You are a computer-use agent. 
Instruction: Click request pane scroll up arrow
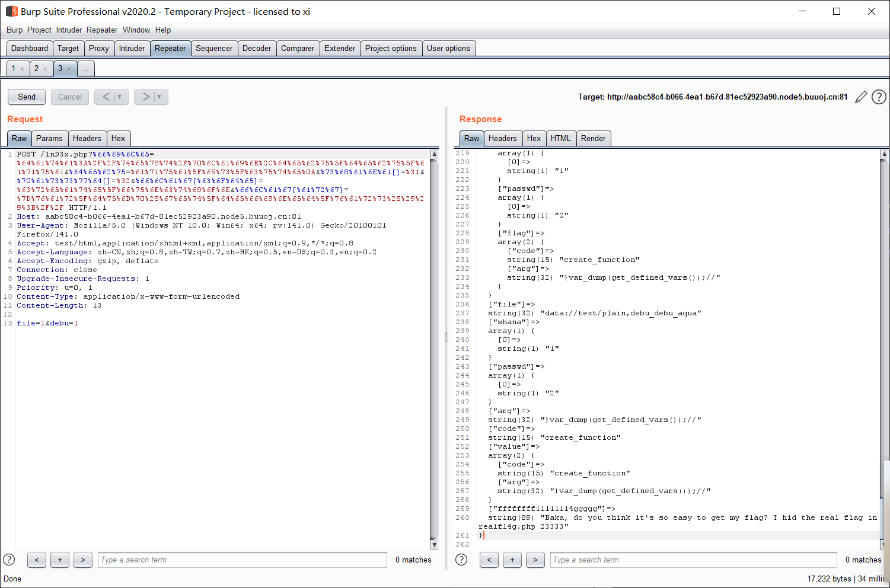(434, 154)
